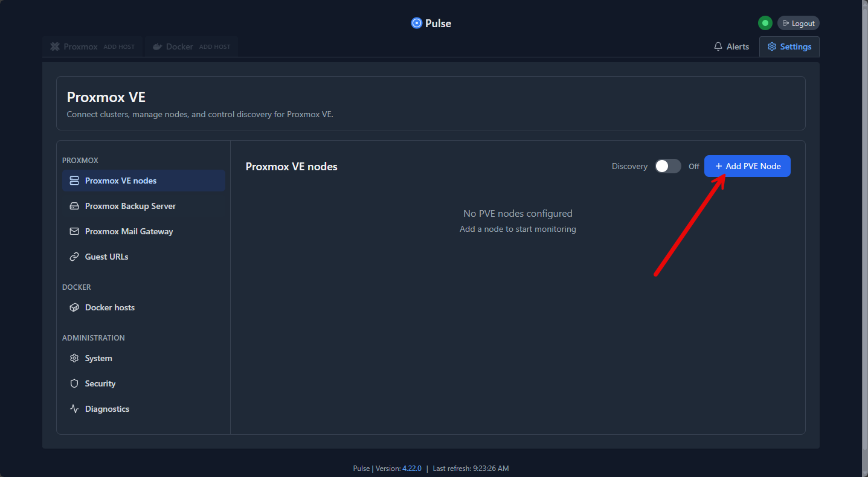Select Proxmox Backup Server in sidebar

click(x=130, y=206)
